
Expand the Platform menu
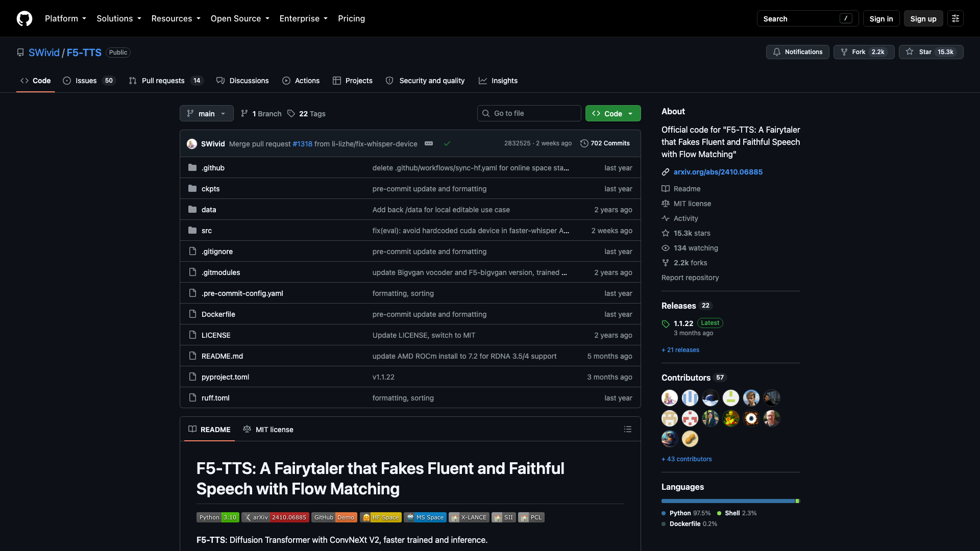65,18
